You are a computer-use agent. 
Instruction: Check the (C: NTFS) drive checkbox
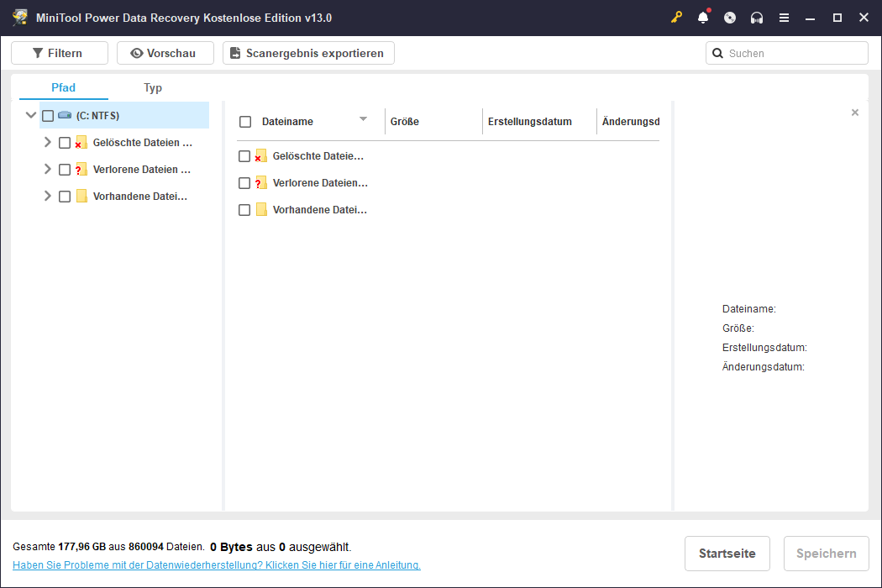(48, 116)
